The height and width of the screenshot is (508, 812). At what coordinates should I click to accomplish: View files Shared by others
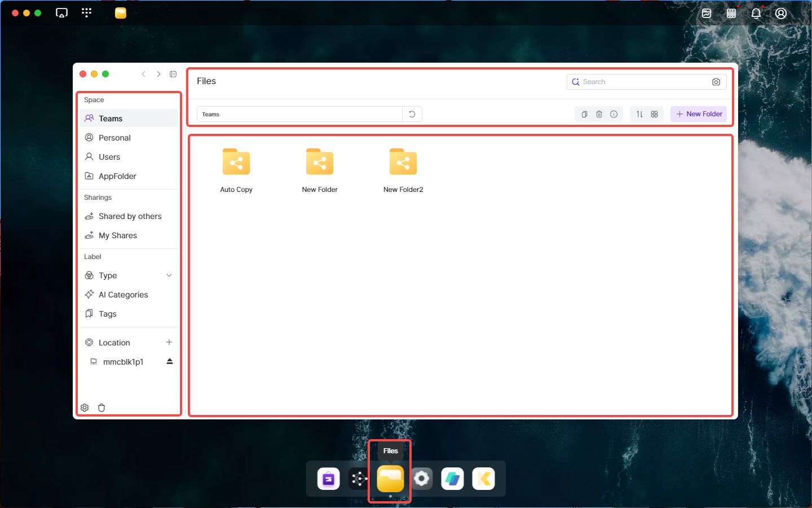[129, 216]
